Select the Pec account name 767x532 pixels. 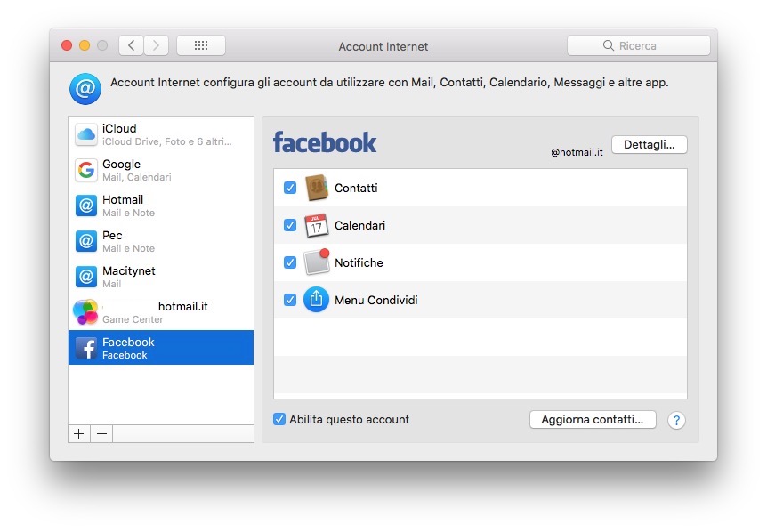(x=112, y=235)
